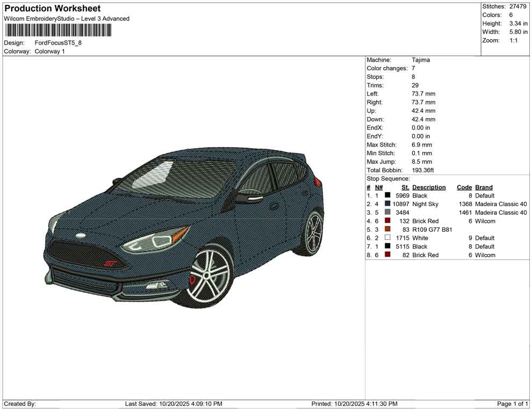Click the 'Production Worksheet' title
The width and height of the screenshot is (532, 409).
pos(53,9)
